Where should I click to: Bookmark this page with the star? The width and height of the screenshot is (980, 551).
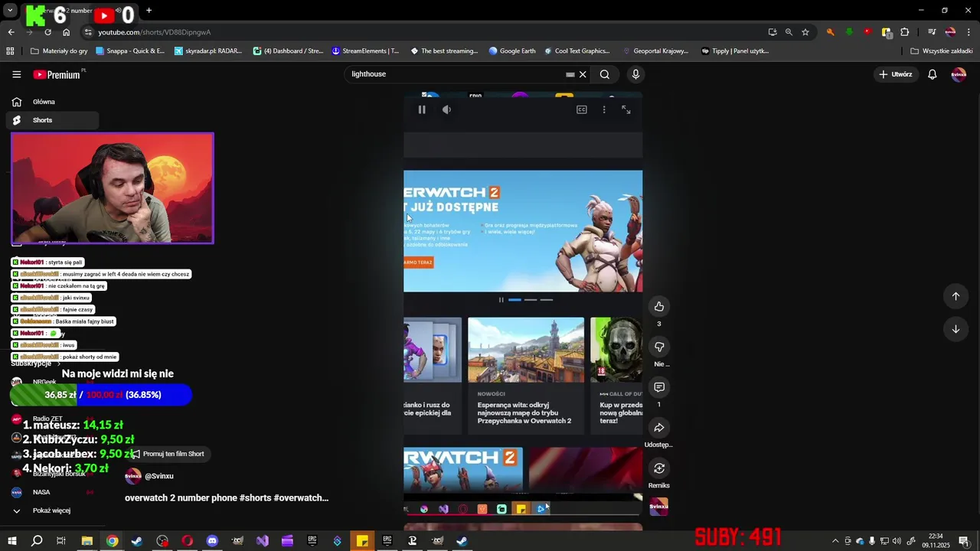pyautogui.click(x=805, y=32)
